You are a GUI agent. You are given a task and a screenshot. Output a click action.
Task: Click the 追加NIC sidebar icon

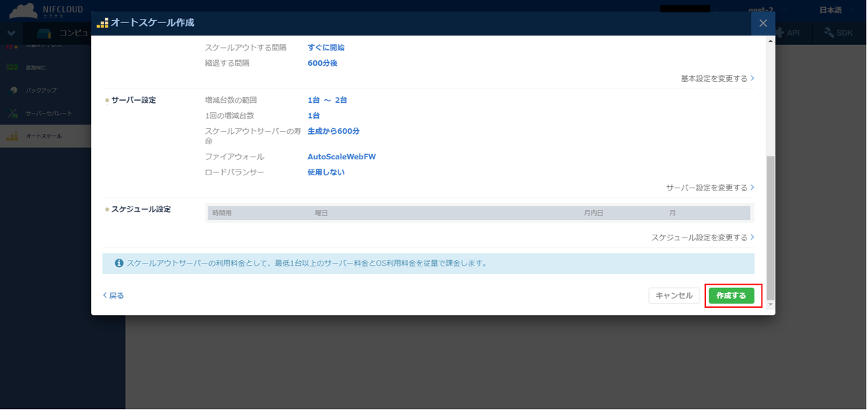[x=12, y=67]
